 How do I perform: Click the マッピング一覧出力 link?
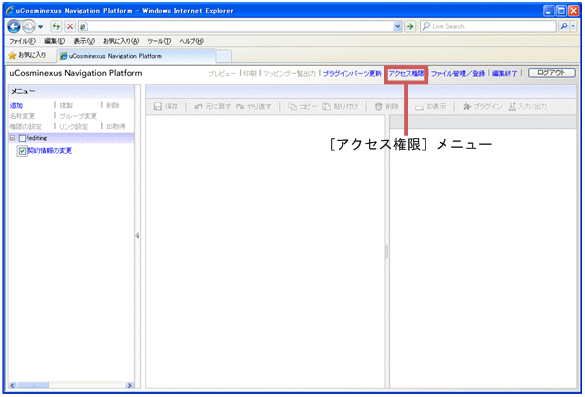coord(290,74)
